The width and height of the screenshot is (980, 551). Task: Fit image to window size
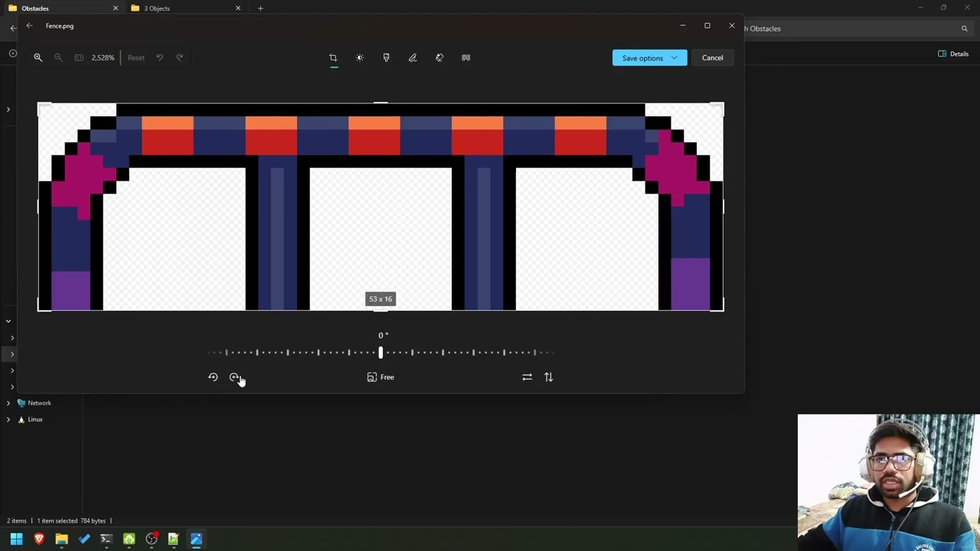pyautogui.click(x=79, y=57)
